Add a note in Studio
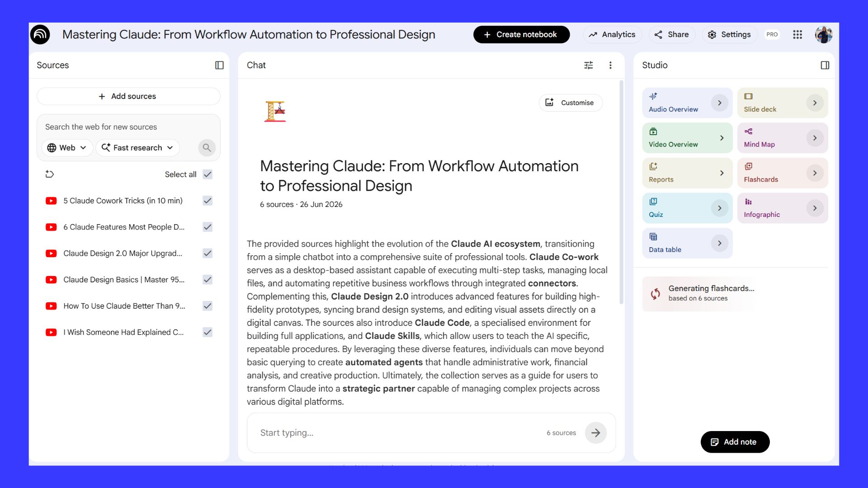 (735, 442)
